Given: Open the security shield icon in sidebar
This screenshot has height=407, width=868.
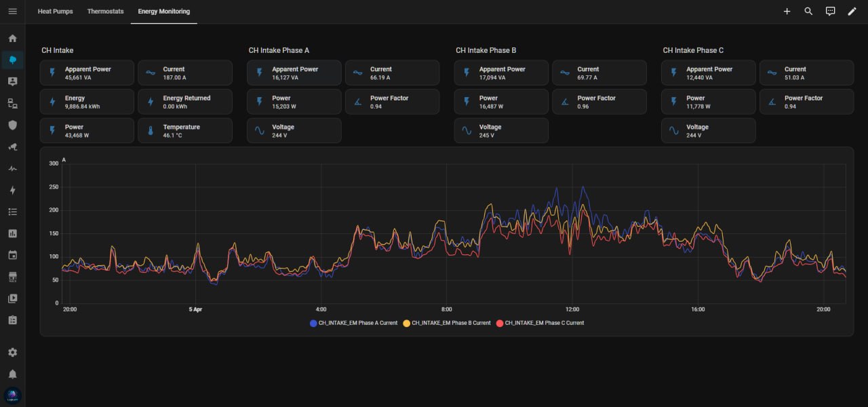Looking at the screenshot, I should (x=12, y=125).
